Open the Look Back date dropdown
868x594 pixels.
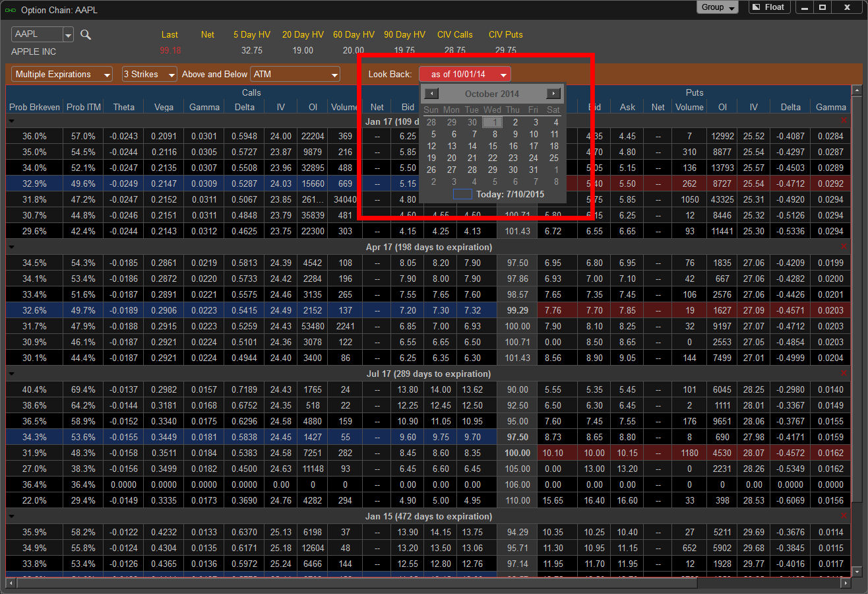coord(465,75)
